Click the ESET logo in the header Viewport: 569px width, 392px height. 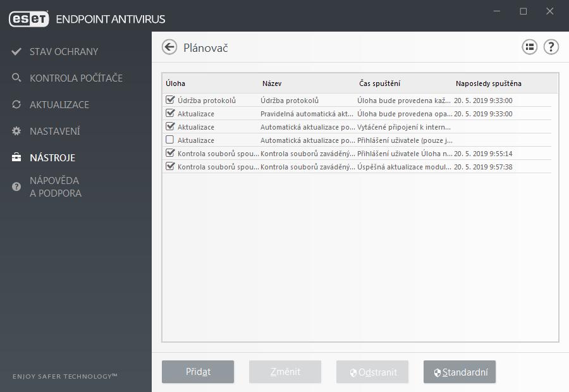29,19
